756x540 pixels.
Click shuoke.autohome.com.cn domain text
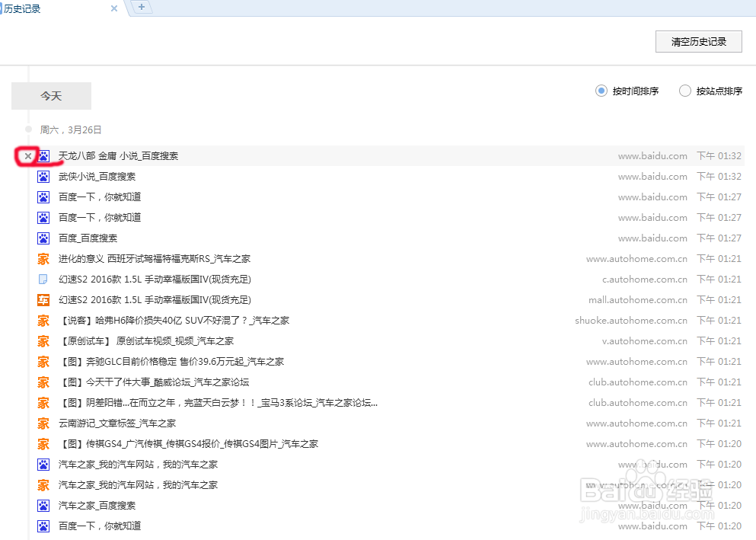[x=631, y=321]
